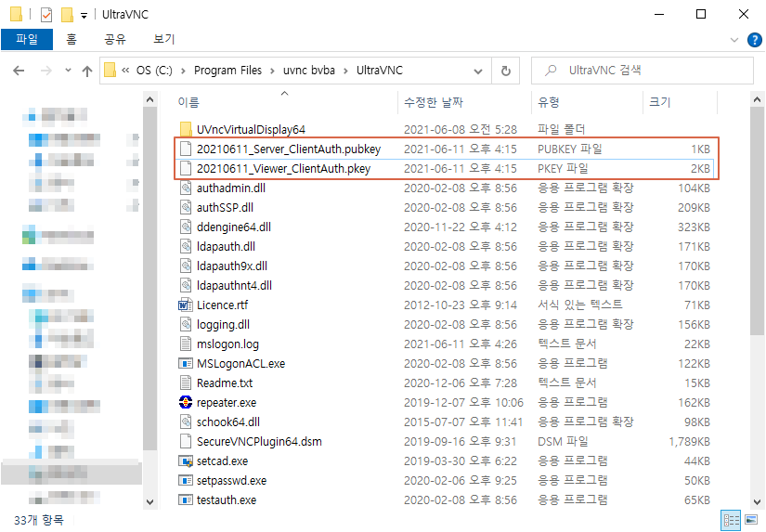Go back to the previous folder

point(19,71)
